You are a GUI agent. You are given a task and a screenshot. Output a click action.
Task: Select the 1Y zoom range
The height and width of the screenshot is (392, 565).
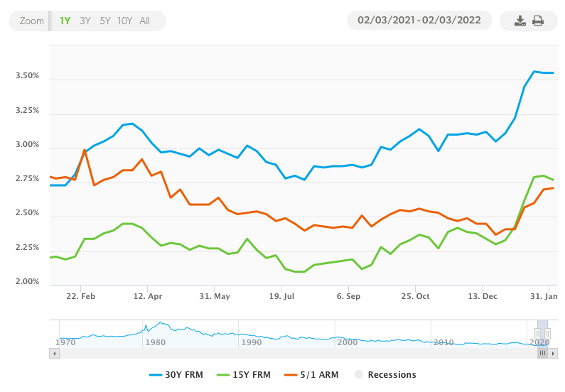[x=65, y=21]
